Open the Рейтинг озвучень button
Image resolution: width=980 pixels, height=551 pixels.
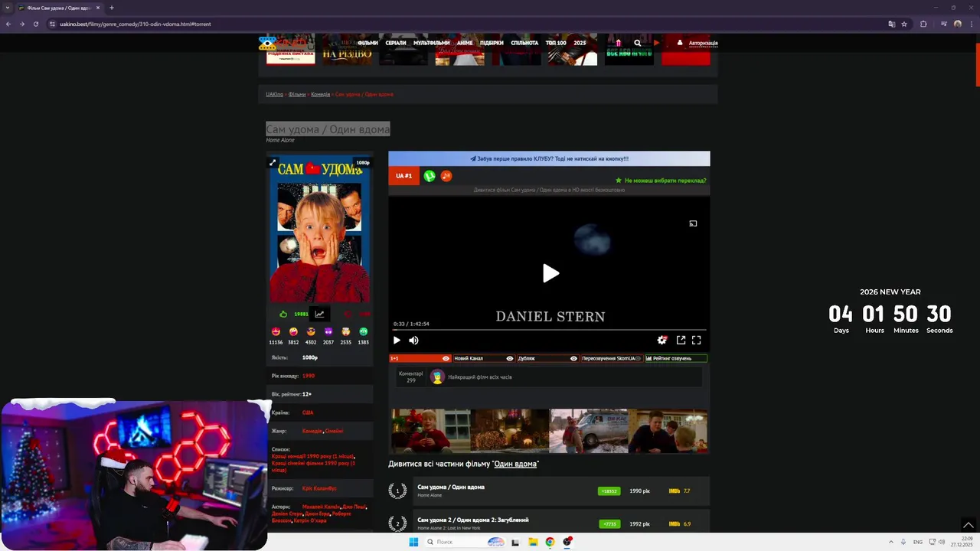click(675, 358)
